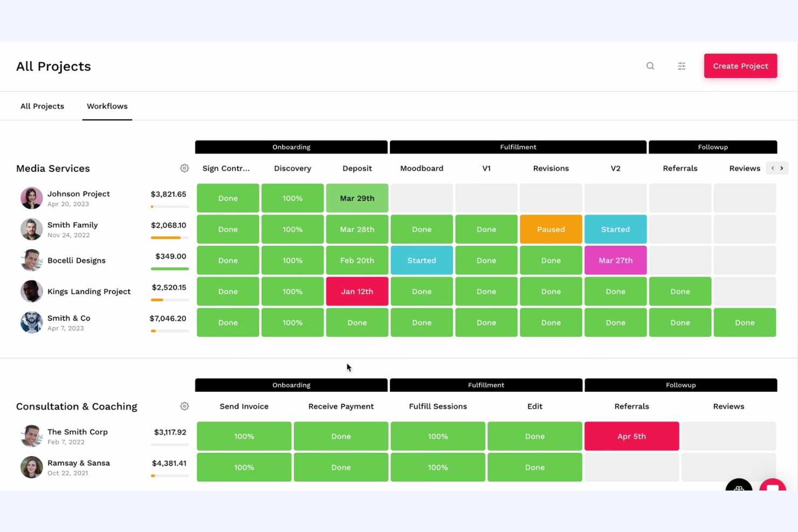This screenshot has width=798, height=532.
Task: Open the pink chat bubble widget
Action: coord(773,485)
